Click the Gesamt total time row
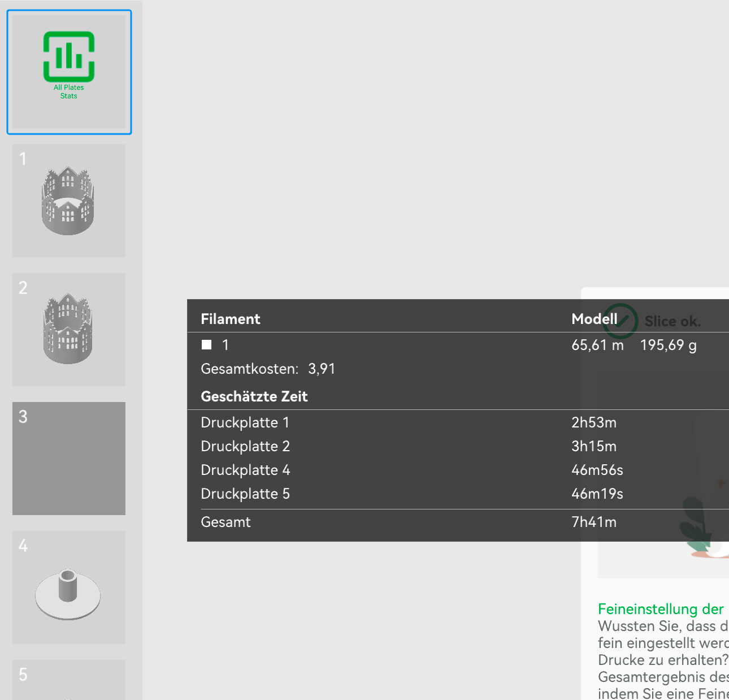The image size is (729, 700). point(458,522)
